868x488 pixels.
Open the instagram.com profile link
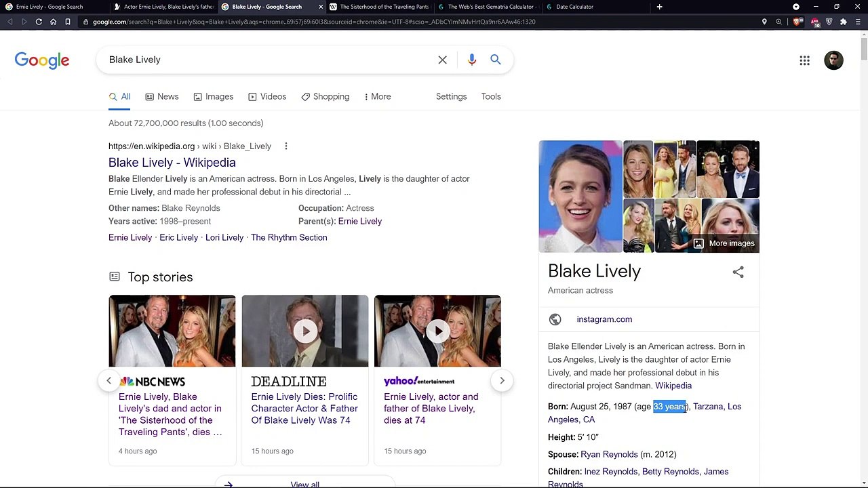pyautogui.click(x=604, y=319)
